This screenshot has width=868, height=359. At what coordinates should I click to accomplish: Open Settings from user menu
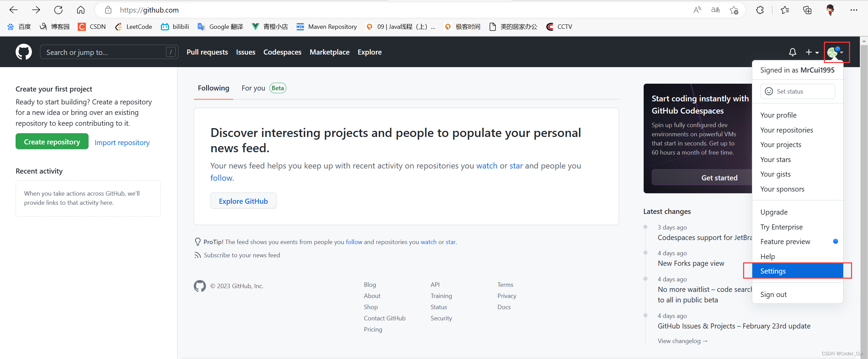point(797,271)
